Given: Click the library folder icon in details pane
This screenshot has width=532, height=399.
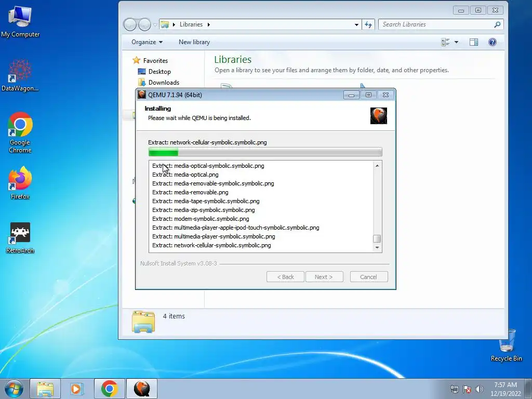Looking at the screenshot, I should click(143, 321).
